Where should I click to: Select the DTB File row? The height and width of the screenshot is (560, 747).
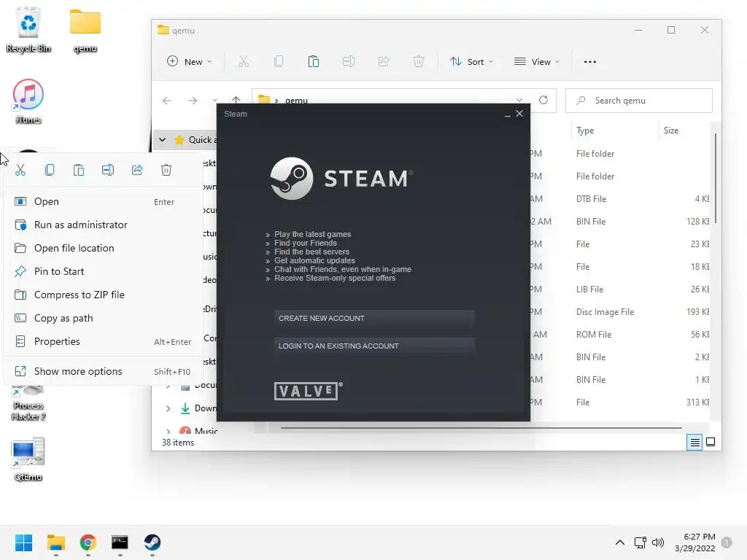[619, 199]
